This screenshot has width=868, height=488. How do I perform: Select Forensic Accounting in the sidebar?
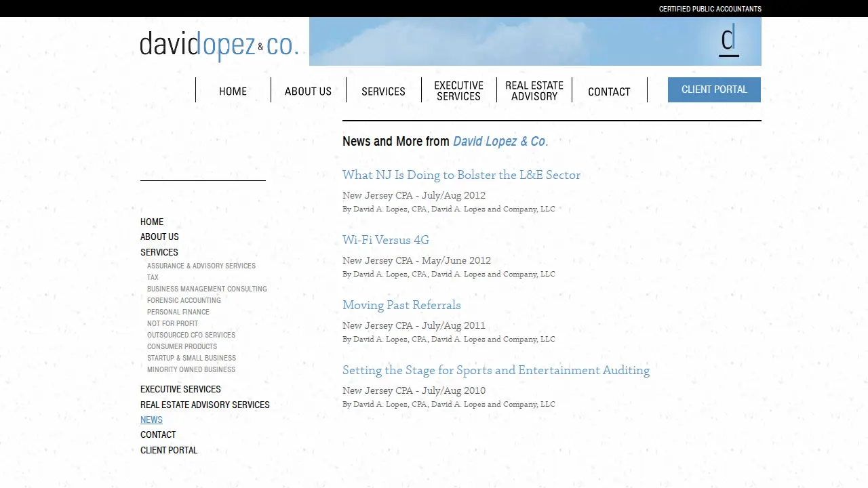(x=184, y=300)
